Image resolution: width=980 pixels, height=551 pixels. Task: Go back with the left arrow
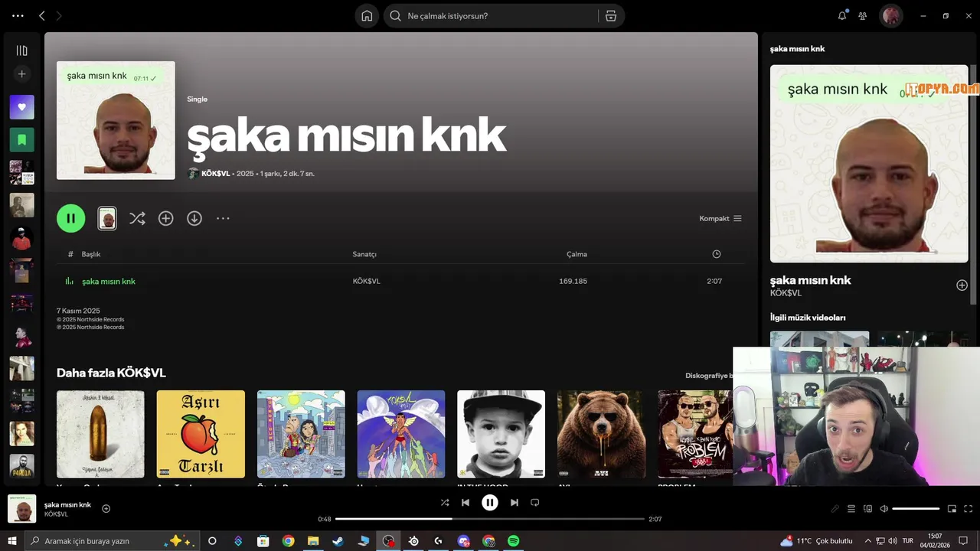pos(42,15)
